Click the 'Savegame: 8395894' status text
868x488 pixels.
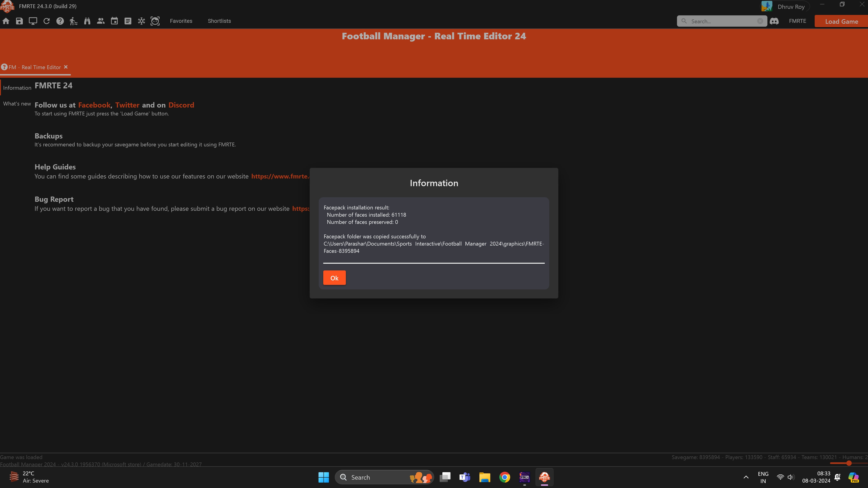[696, 457]
